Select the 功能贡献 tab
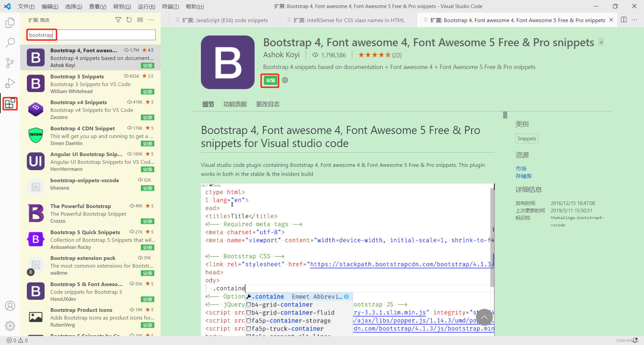Viewport: 644px width, 345px height. click(235, 104)
